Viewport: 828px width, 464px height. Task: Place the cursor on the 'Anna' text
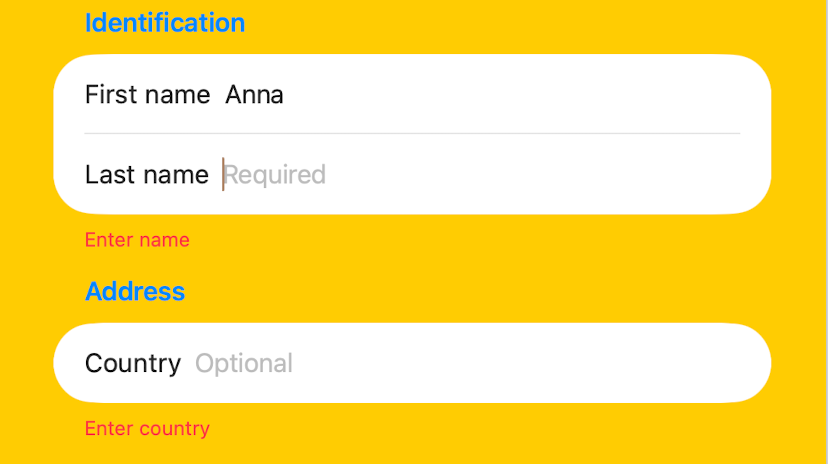[x=255, y=95]
